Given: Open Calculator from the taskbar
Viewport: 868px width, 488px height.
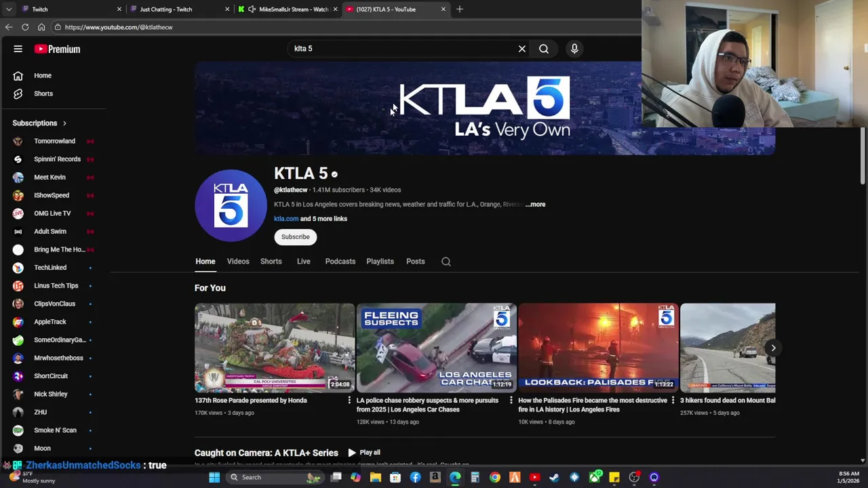Looking at the screenshot, I should tap(475, 477).
